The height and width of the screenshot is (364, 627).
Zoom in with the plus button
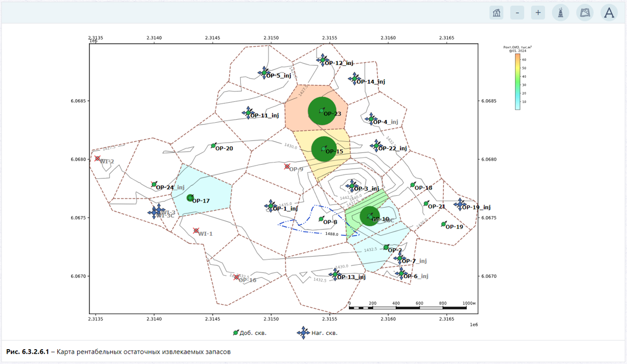pyautogui.click(x=538, y=13)
